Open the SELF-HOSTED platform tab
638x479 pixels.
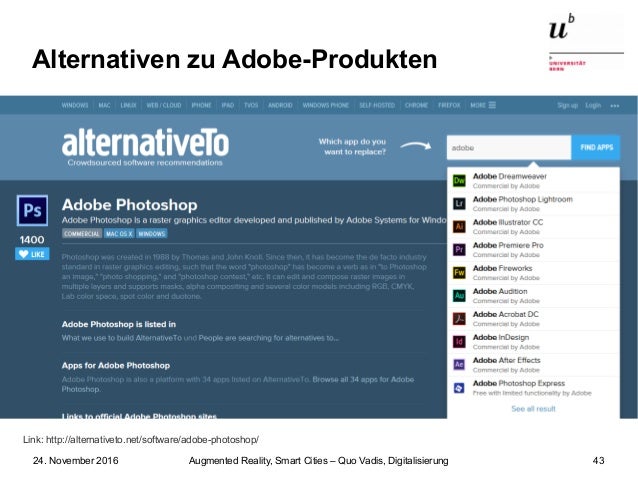click(377, 105)
